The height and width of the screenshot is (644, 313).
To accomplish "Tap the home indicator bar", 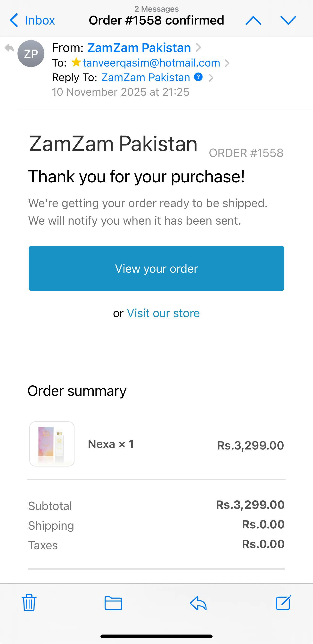I will pyautogui.click(x=156, y=636).
